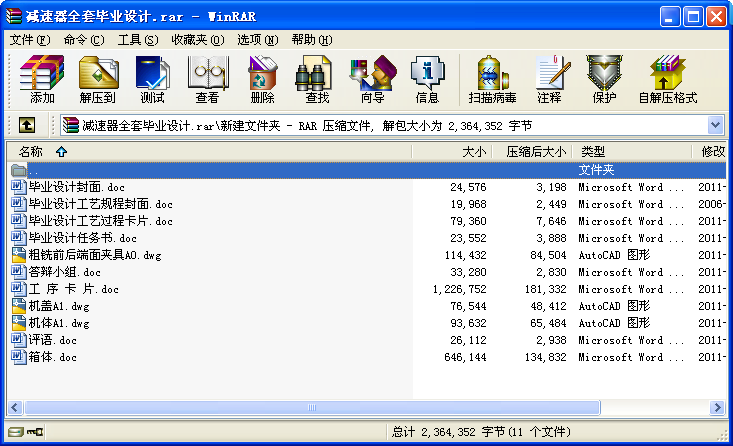Go up one level with the arrow icon
Viewport: 733px width, 446px height.
point(27,125)
